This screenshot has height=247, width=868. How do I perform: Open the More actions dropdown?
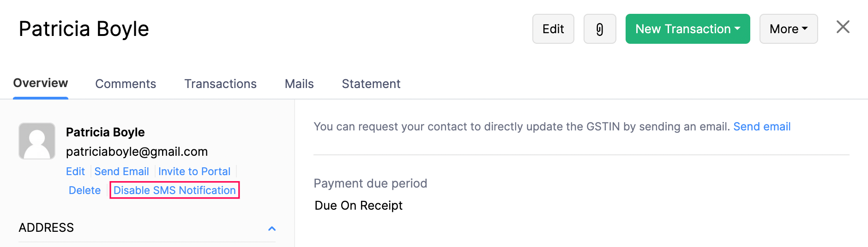click(x=788, y=29)
